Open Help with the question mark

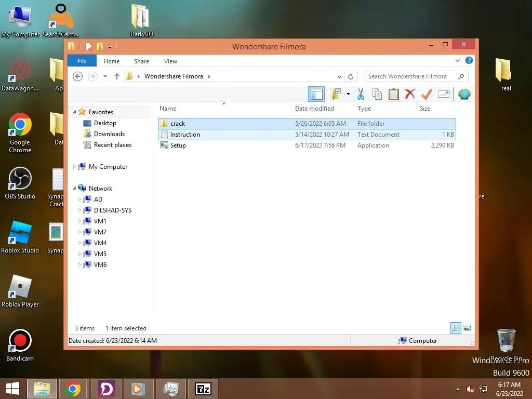(469, 60)
